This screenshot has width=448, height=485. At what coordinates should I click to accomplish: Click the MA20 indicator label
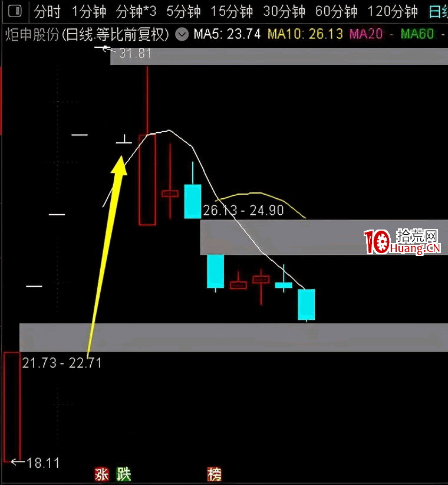click(x=366, y=34)
